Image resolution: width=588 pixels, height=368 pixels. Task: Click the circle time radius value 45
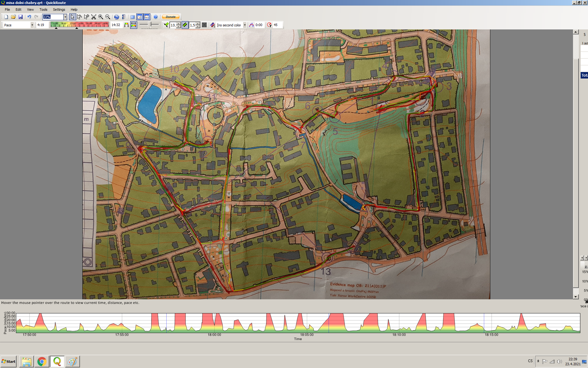pos(277,25)
